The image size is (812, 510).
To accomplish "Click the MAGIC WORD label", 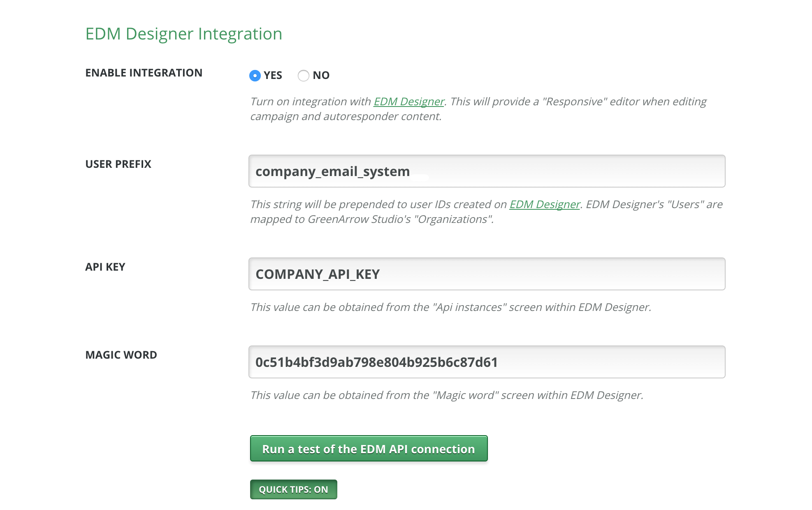I will [121, 355].
